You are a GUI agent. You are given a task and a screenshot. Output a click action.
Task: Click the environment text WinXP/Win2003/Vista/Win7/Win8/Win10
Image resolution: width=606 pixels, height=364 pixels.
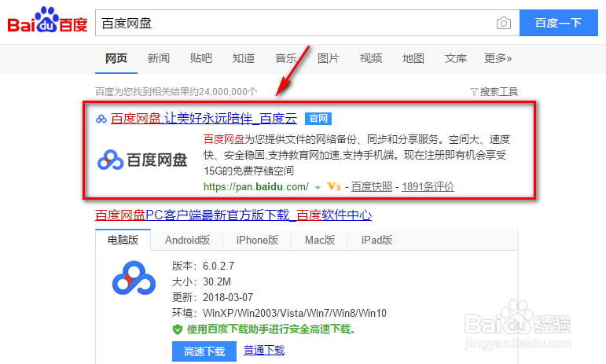point(295,313)
